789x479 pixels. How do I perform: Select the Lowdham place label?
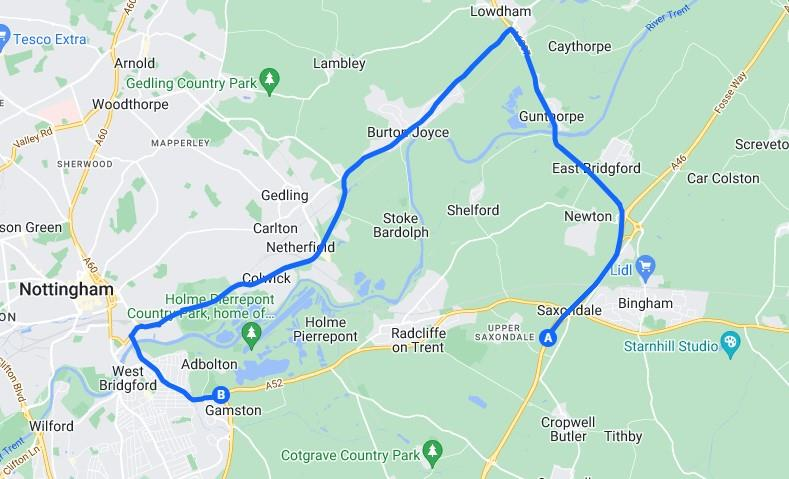point(500,11)
